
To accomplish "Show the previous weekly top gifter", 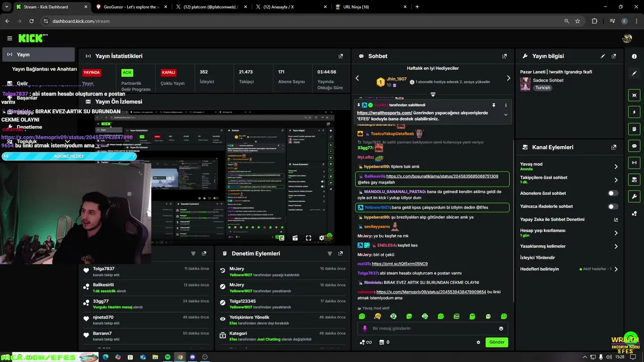I will click(357, 78).
